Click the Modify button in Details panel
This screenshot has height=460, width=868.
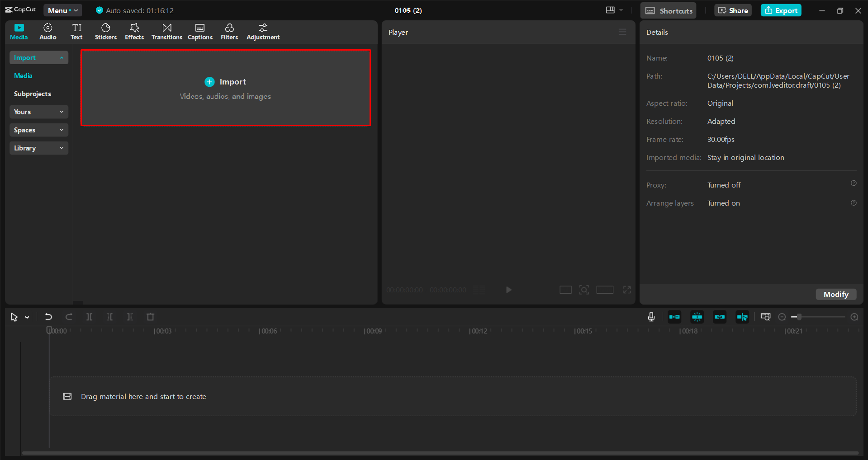click(836, 294)
